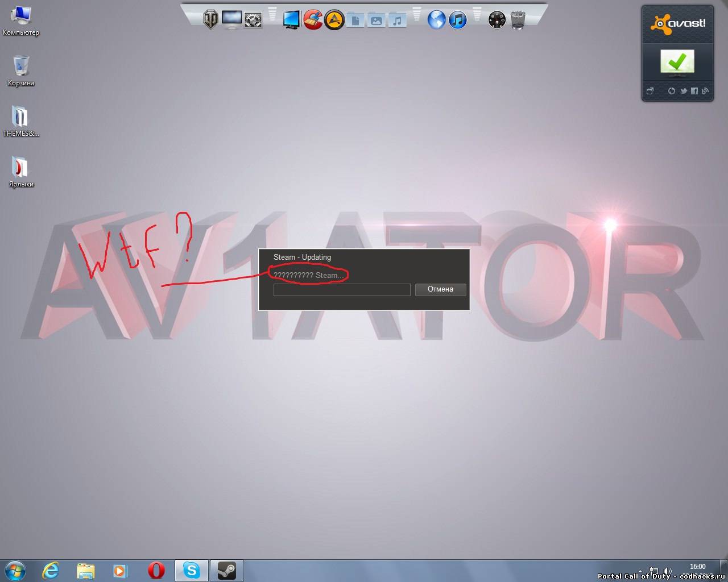Open the blue globe browser icon in dock
This screenshot has height=582, width=728.
[436, 20]
